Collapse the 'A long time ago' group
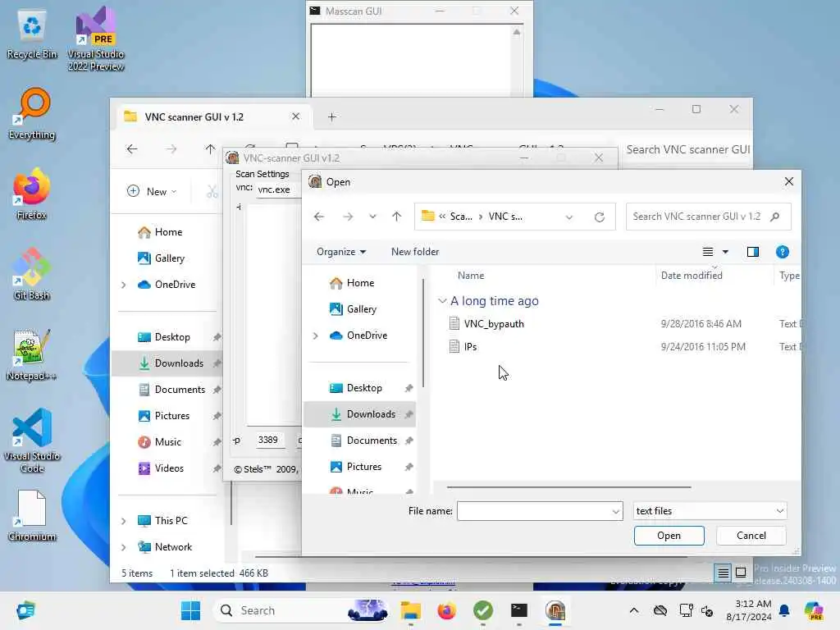The image size is (840, 630). (442, 301)
